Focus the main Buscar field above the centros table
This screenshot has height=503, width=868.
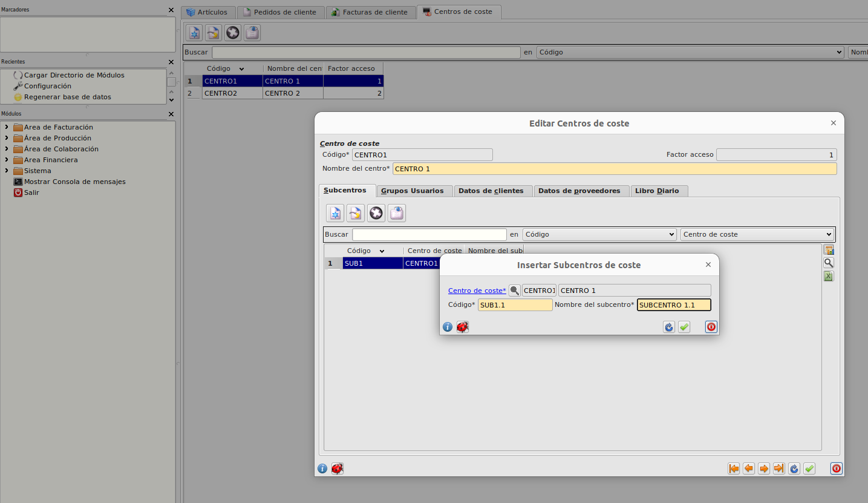coord(366,52)
